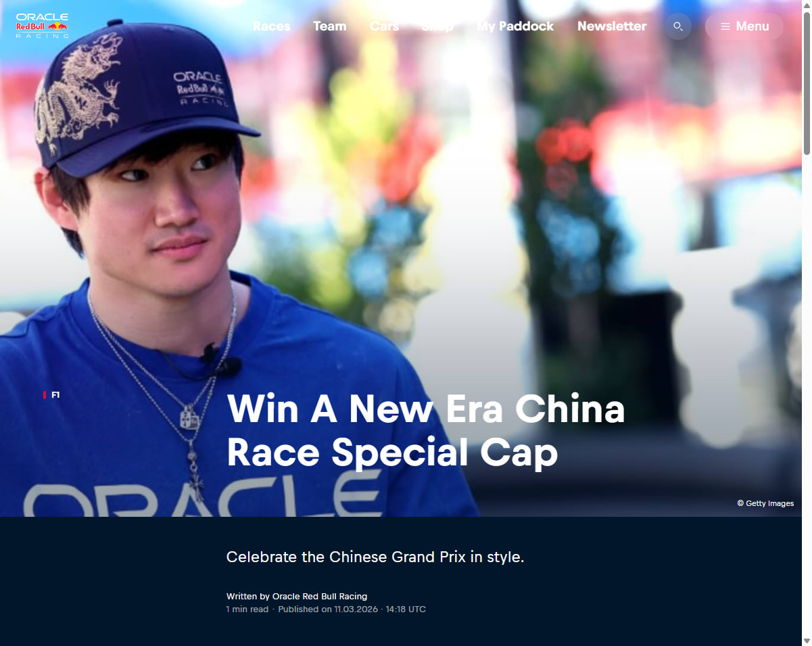Click the Oracle Red Bull Racing logo
Viewport: 812px width, 646px height.
pyautogui.click(x=42, y=26)
